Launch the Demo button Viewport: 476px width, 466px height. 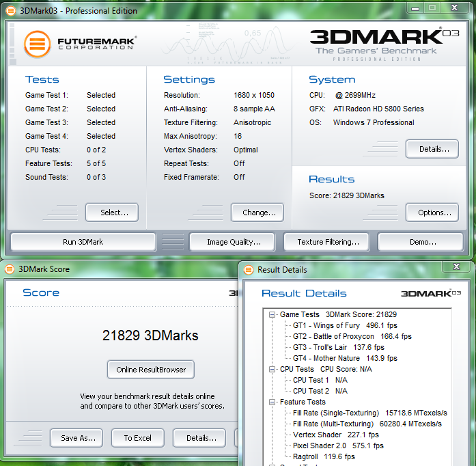[x=421, y=242]
